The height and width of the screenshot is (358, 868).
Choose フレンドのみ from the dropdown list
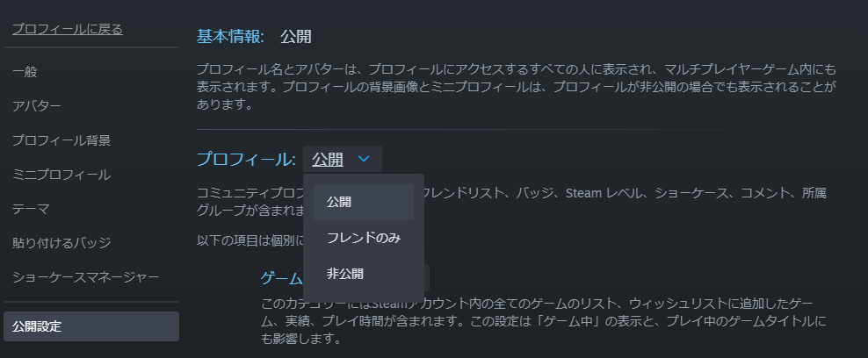tap(363, 238)
